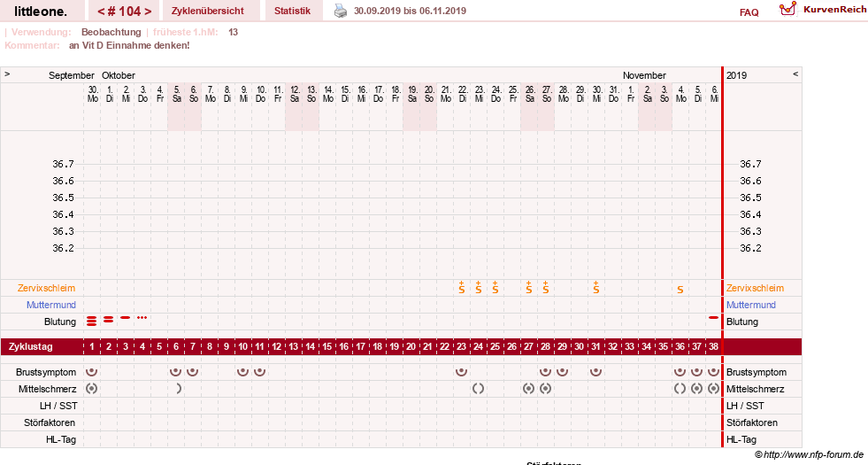
Task: Click Brustsymptom icon on cycle day 6
Action: (x=175, y=371)
